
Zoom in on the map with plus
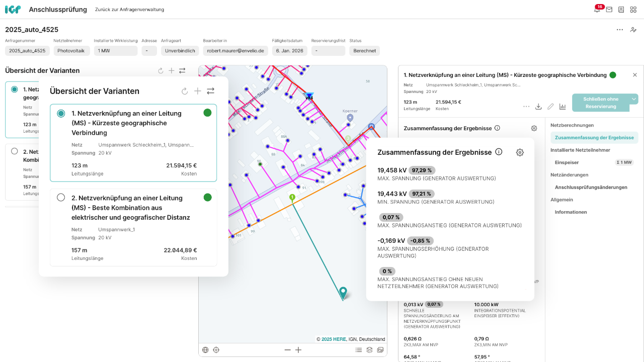click(x=298, y=350)
